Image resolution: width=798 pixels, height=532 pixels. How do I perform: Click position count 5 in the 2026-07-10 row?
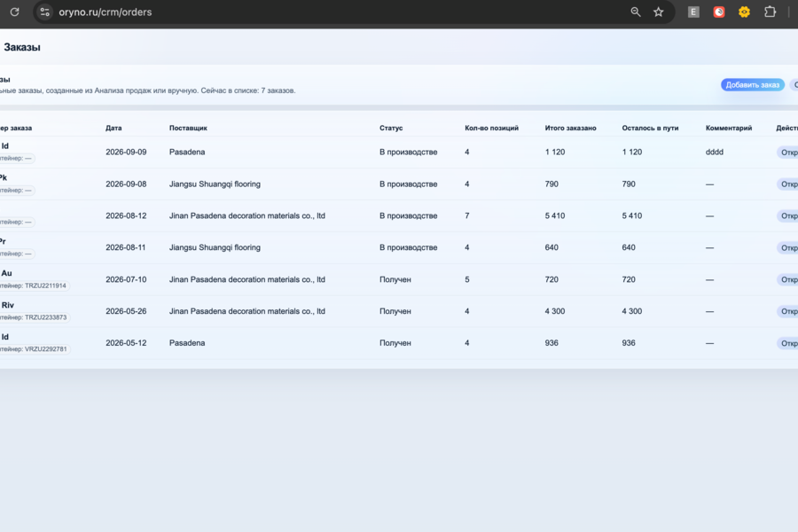pyautogui.click(x=466, y=279)
